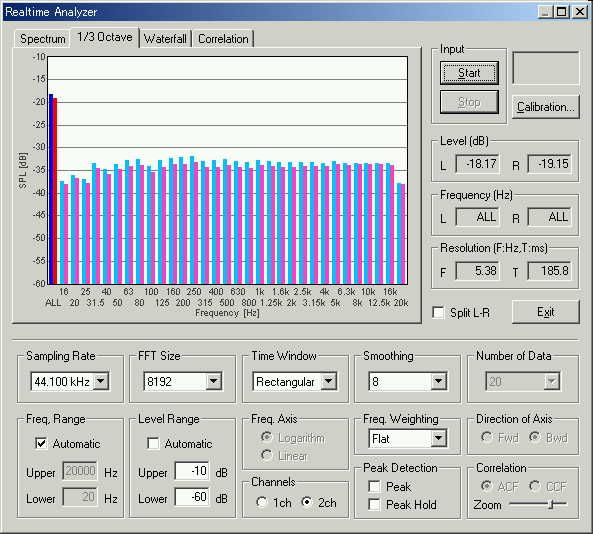Select the 1ch channel option
This screenshot has width=593, height=534.
(262, 502)
